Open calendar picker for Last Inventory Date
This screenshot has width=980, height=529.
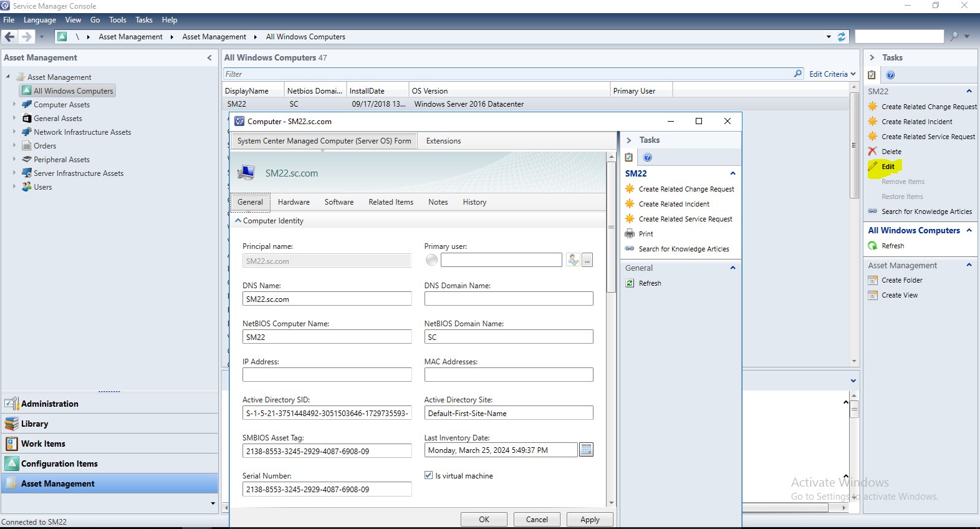pyautogui.click(x=586, y=450)
